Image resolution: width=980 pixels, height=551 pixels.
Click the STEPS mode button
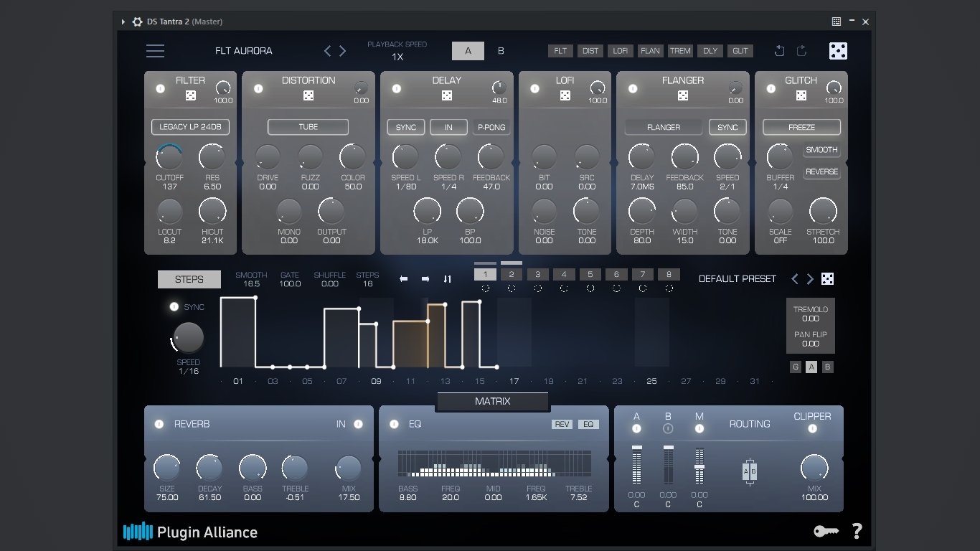coord(189,279)
